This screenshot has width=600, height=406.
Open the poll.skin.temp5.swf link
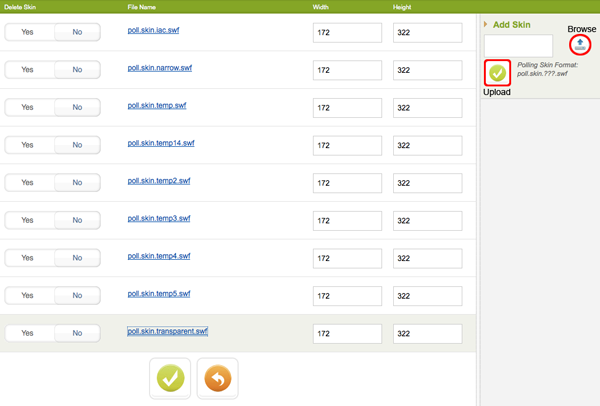(x=159, y=294)
